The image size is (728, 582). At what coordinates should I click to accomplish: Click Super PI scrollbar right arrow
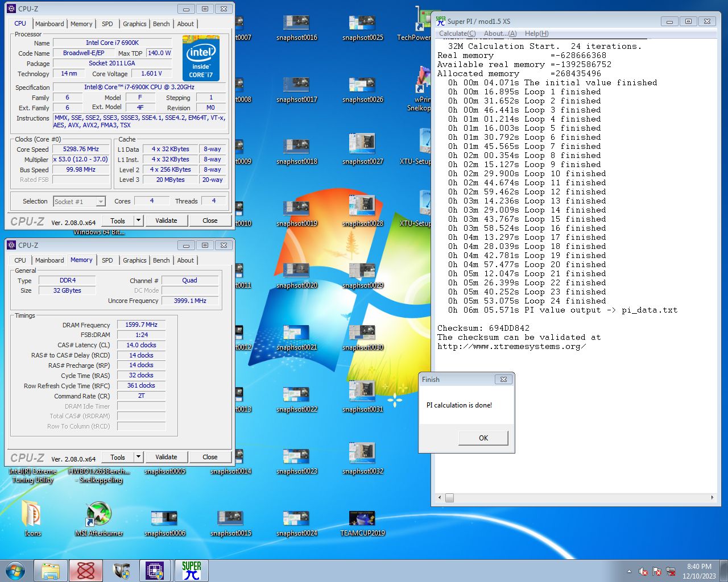(712, 498)
